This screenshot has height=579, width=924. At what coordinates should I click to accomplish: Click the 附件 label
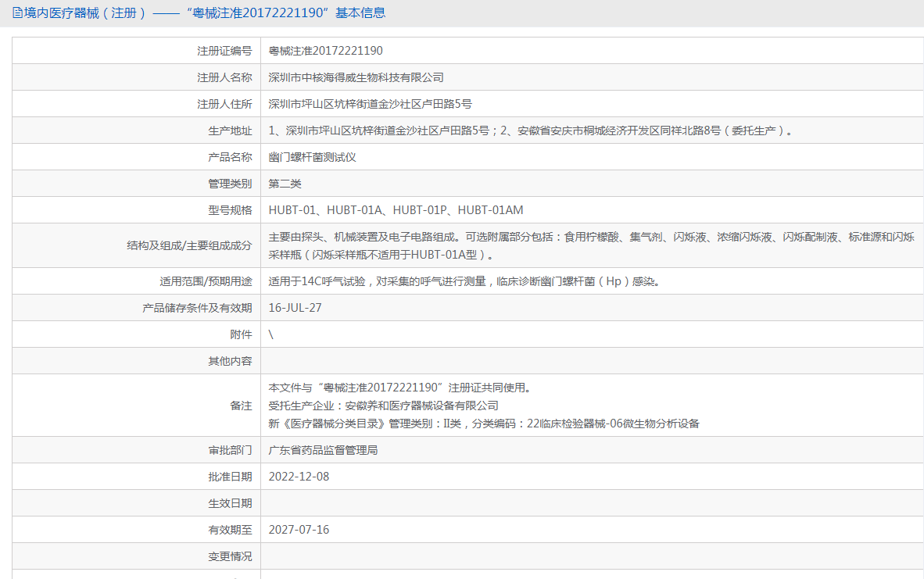tap(241, 334)
